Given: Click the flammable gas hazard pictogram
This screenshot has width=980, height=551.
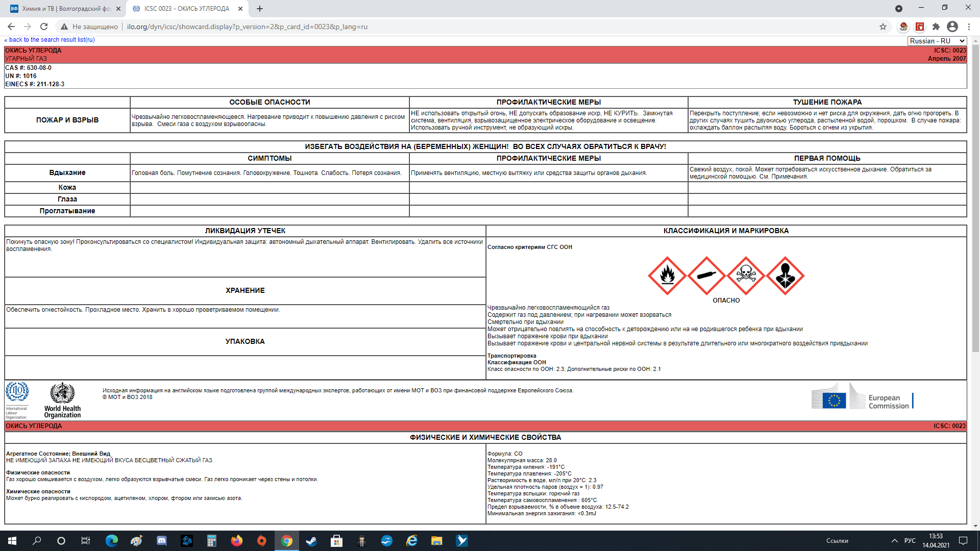Looking at the screenshot, I should coord(667,275).
